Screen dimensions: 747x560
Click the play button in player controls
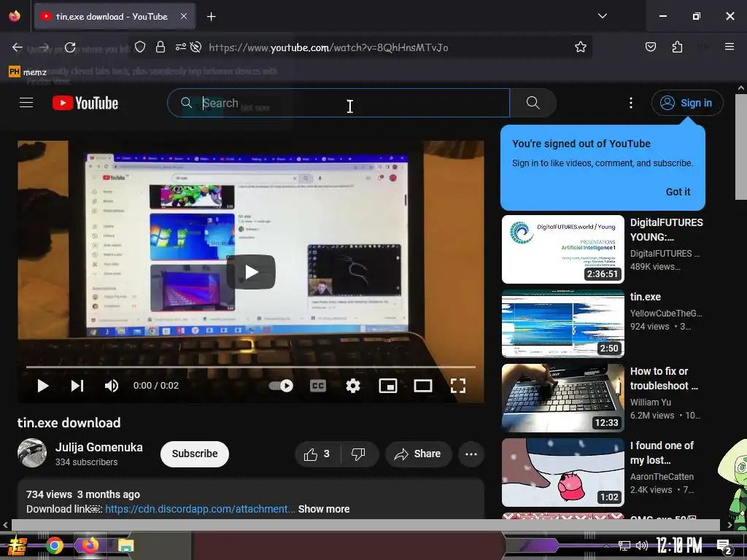tap(43, 386)
